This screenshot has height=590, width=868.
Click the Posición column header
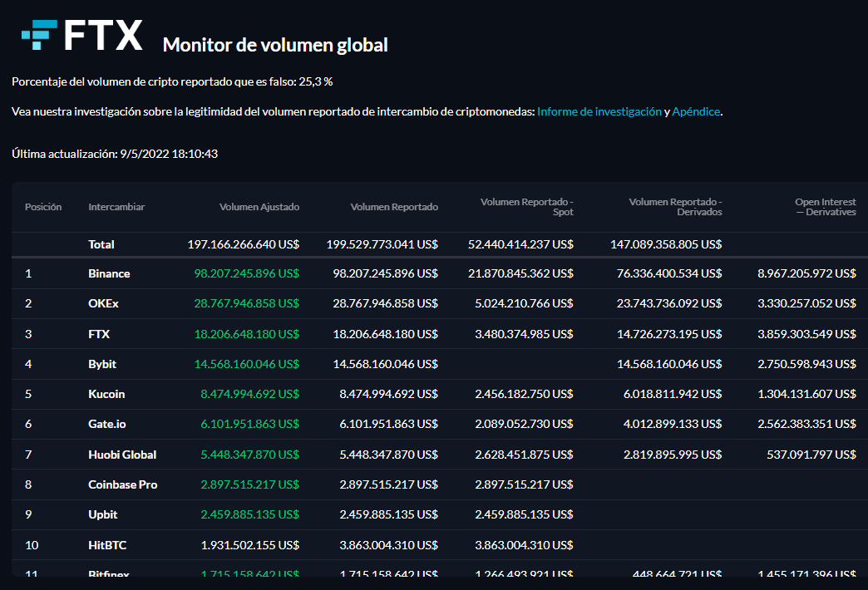43,207
